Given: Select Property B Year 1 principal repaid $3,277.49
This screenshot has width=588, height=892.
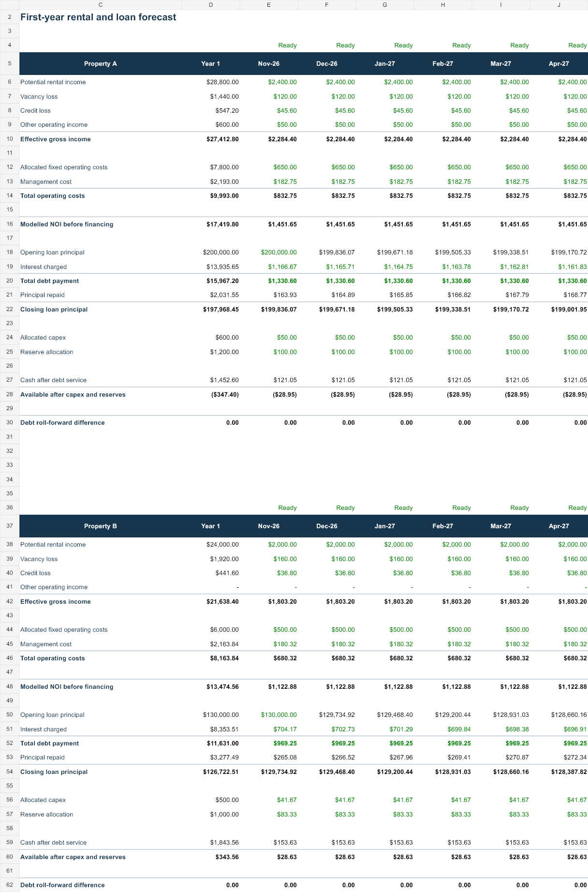Looking at the screenshot, I should [x=224, y=758].
